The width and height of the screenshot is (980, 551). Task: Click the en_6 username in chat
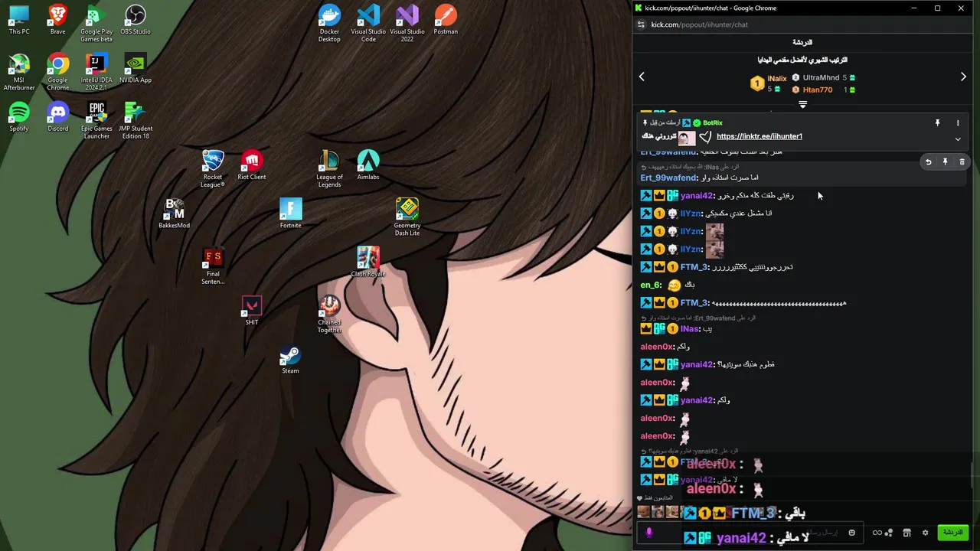click(x=651, y=285)
